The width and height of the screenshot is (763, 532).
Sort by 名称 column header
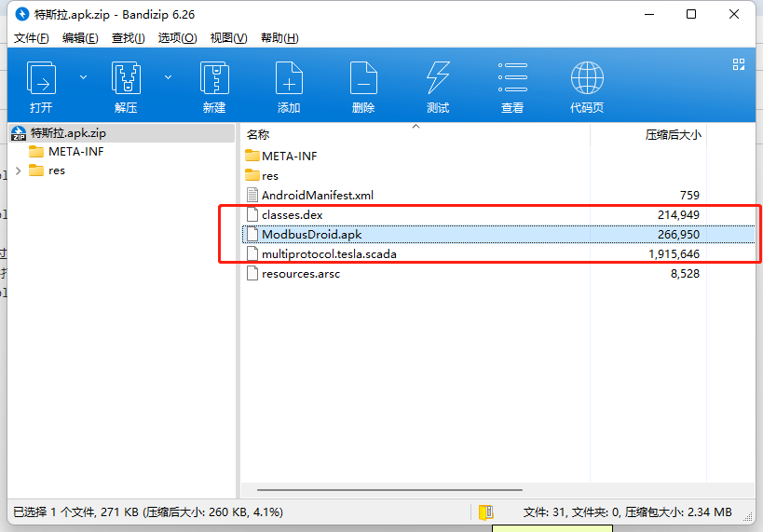[416, 134]
